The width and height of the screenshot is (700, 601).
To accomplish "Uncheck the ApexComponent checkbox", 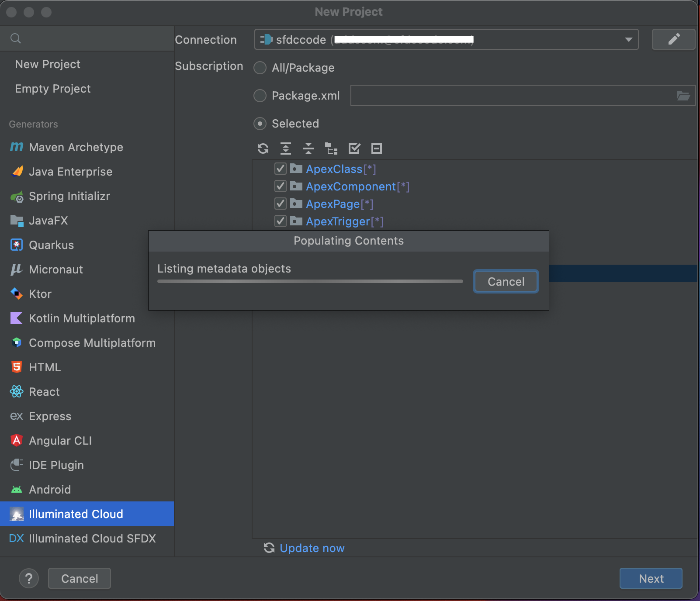I will [x=281, y=186].
